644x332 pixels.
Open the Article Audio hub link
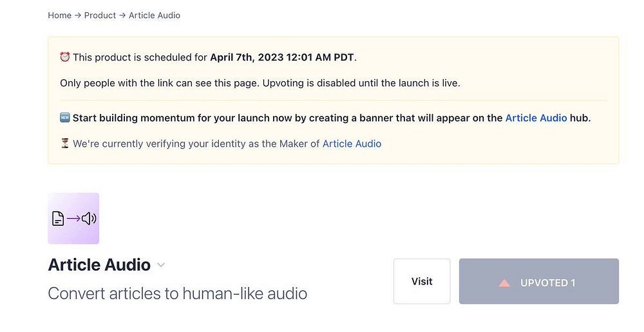[536, 118]
